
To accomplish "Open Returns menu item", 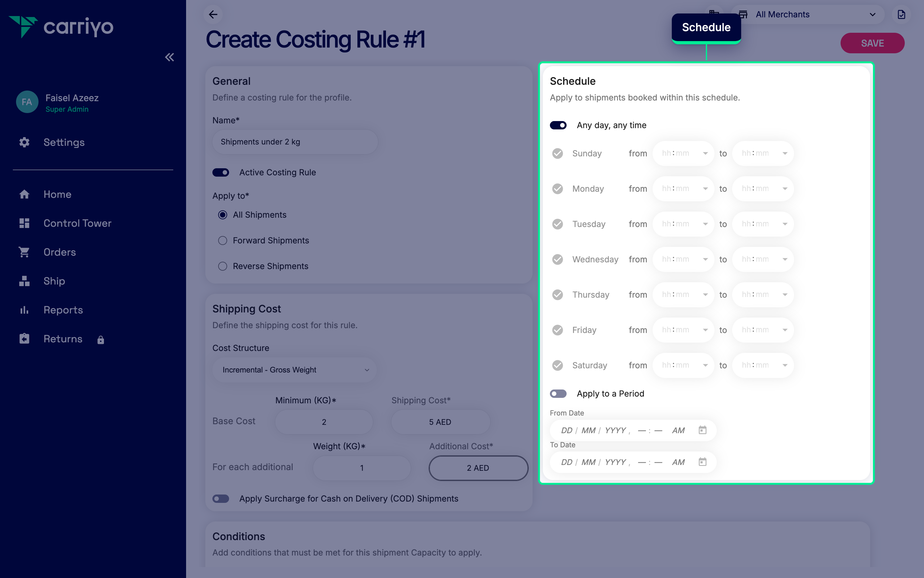I will coord(63,339).
